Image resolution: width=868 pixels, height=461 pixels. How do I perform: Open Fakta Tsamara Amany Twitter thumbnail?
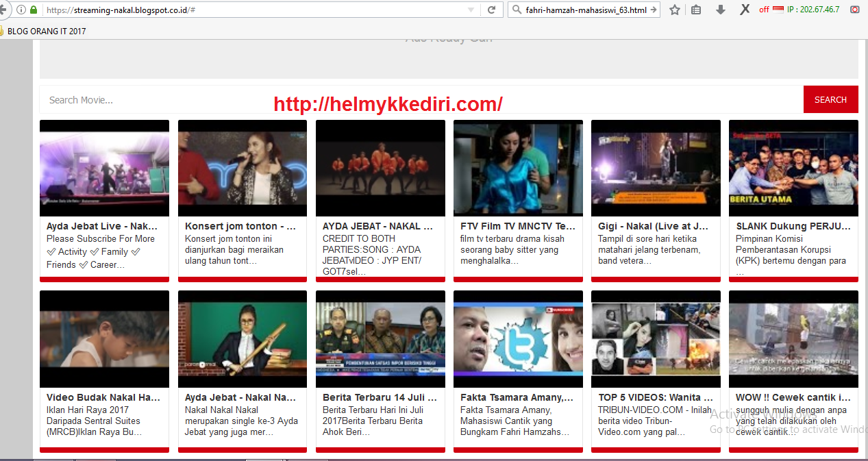point(518,339)
